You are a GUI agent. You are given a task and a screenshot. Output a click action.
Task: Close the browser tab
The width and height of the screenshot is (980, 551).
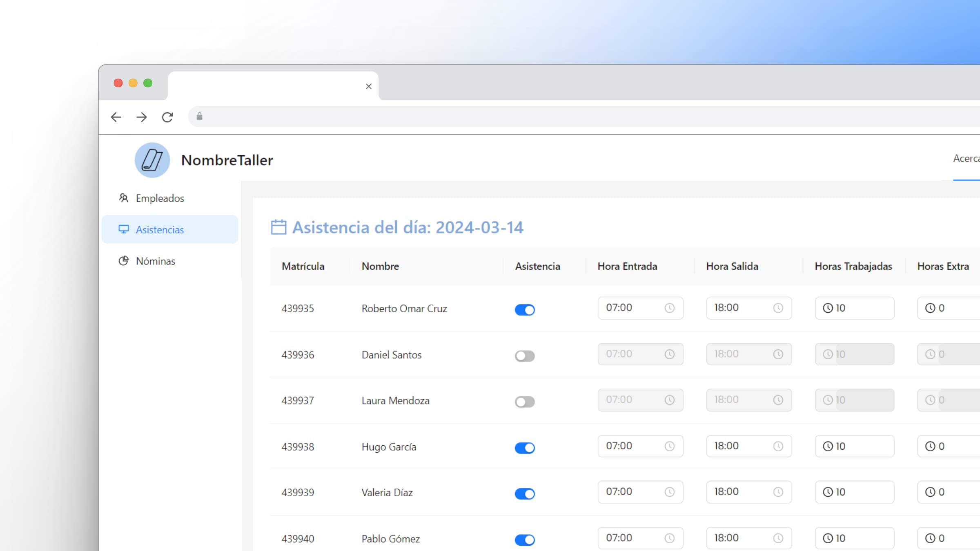(368, 87)
